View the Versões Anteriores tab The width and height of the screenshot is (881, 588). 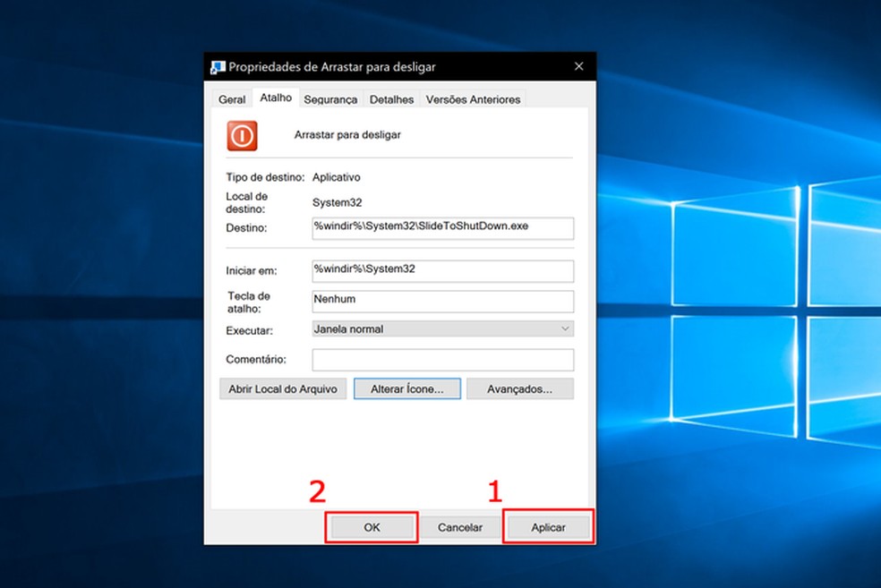(473, 98)
